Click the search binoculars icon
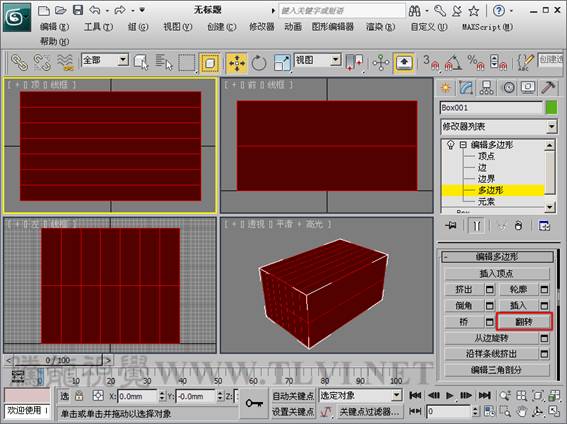This screenshot has width=567, height=424. [414, 11]
